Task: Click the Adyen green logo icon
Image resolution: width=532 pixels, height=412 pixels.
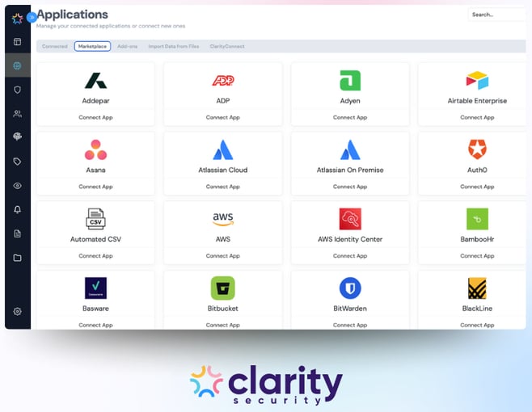Action: (350, 80)
